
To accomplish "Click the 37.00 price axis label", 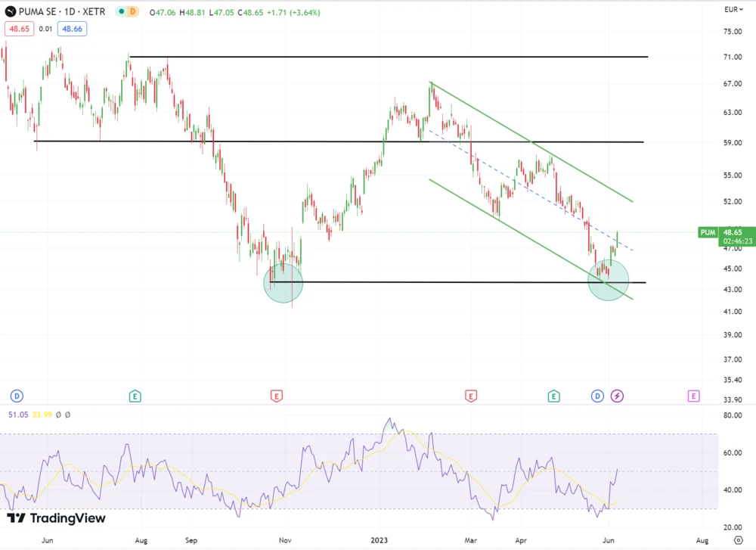I will [733, 359].
